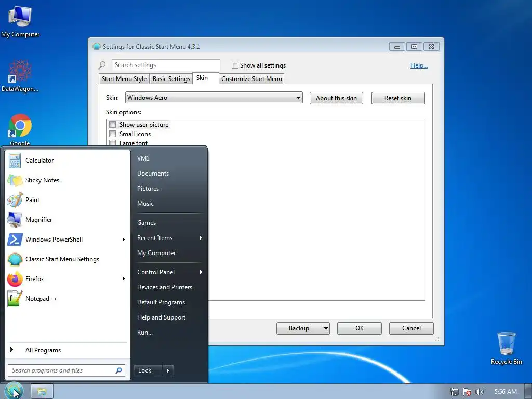This screenshot has height=399, width=532.
Task: Click the Start orb button
Action: (14, 391)
